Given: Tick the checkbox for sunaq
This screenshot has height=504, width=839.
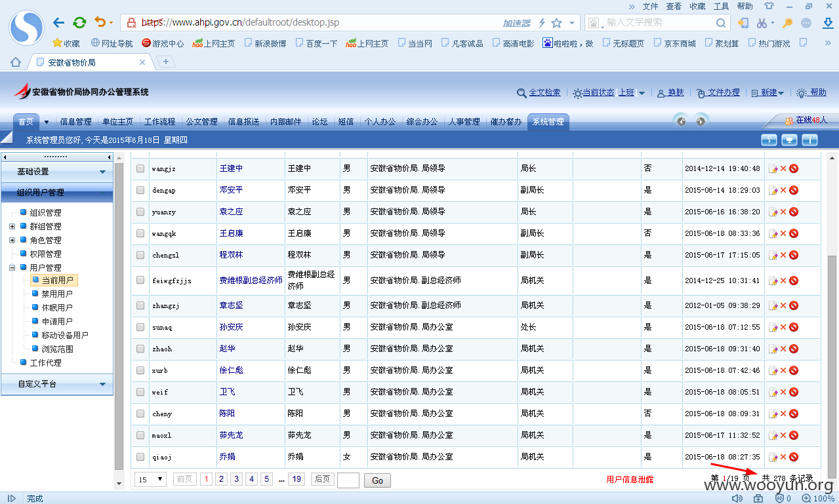Looking at the screenshot, I should click(140, 327).
